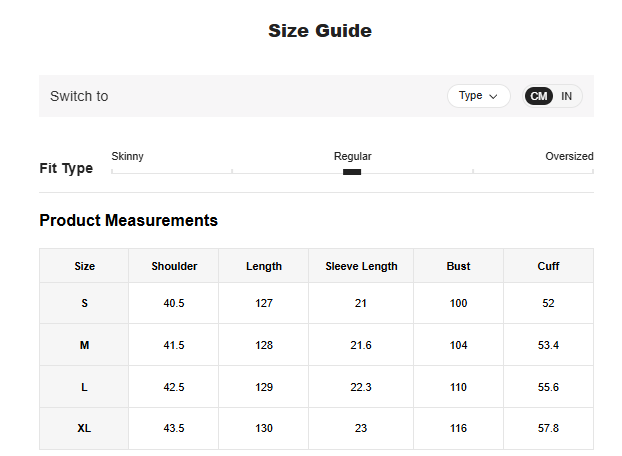Click the Oversized fit label
The height and width of the screenshot is (456, 622).
coord(569,156)
